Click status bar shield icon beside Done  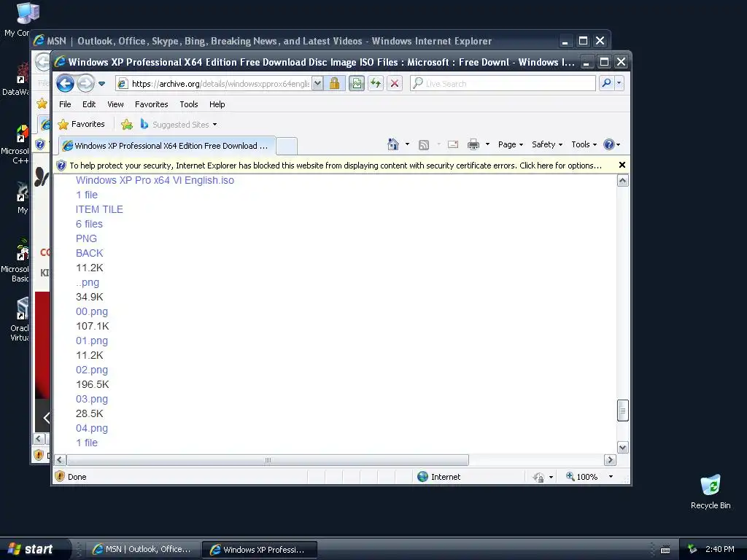(60, 476)
